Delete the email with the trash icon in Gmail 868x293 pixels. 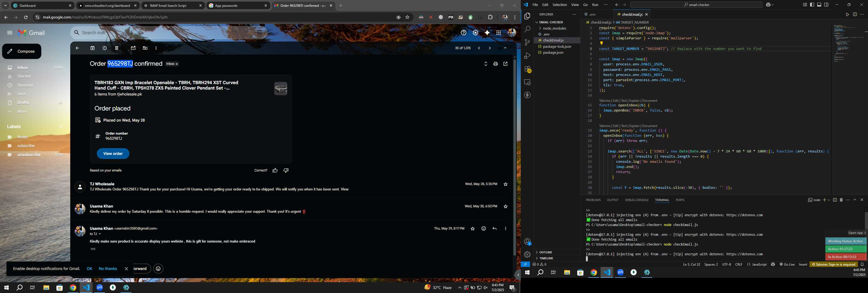[117, 48]
